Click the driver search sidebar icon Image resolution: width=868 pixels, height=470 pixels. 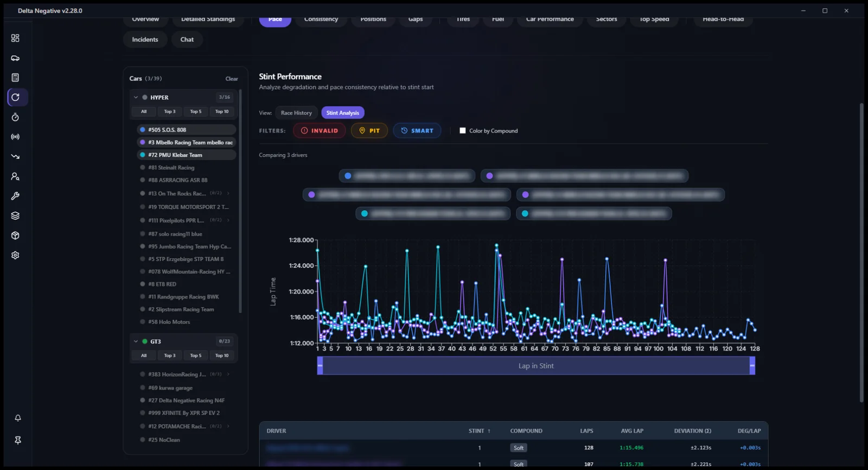(x=15, y=176)
